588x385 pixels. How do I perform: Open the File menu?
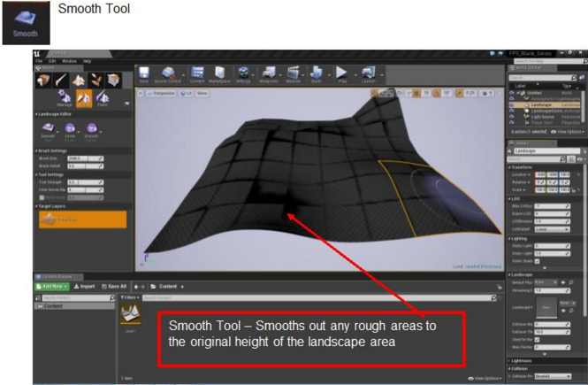pyautogui.click(x=39, y=61)
